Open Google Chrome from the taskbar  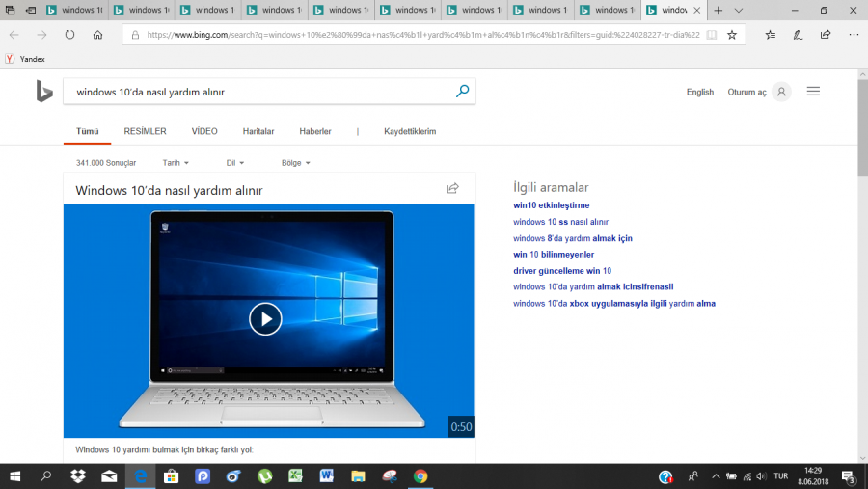pos(420,476)
